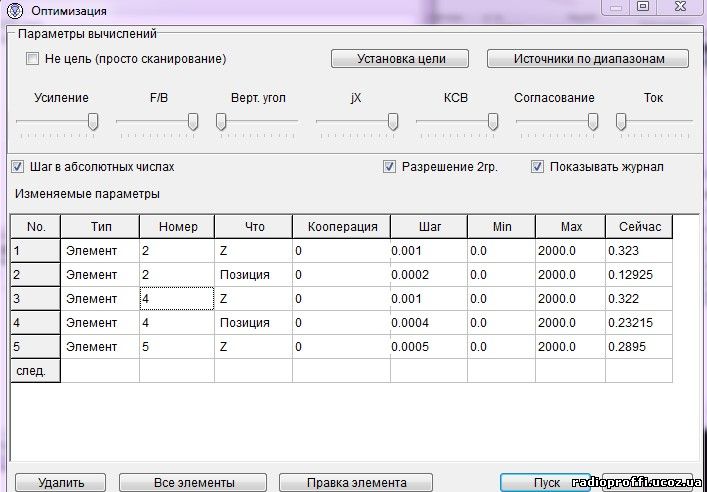The width and height of the screenshot is (707, 492).
Task: Click the Min cell in row 4
Action: click(502, 322)
